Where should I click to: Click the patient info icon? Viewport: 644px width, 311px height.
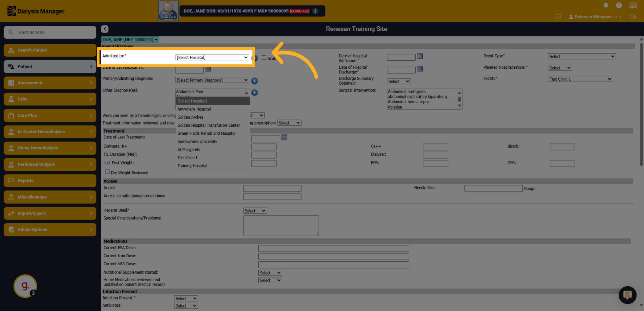(316, 11)
